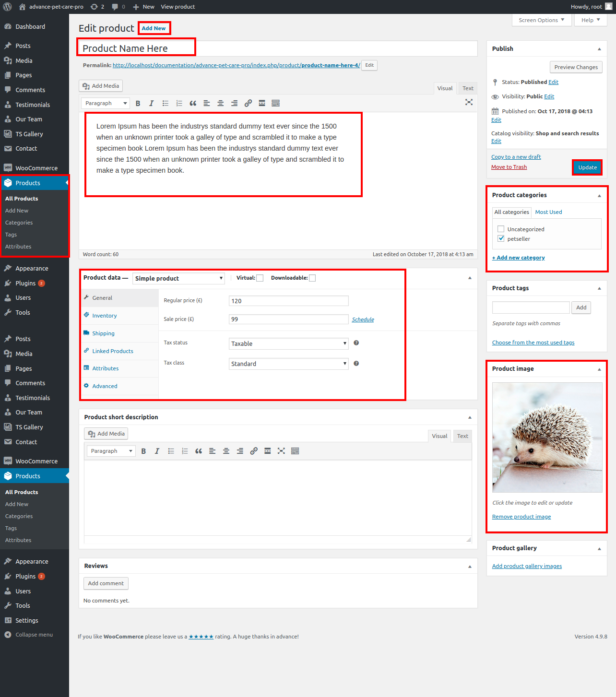
Task: Toggle distraction-free writing mode icon
Action: [x=469, y=102]
